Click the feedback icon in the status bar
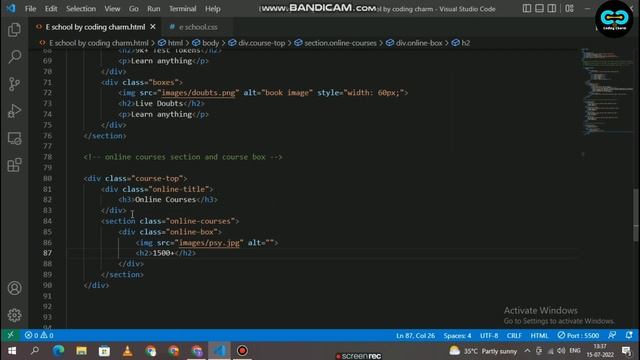 click(612, 336)
